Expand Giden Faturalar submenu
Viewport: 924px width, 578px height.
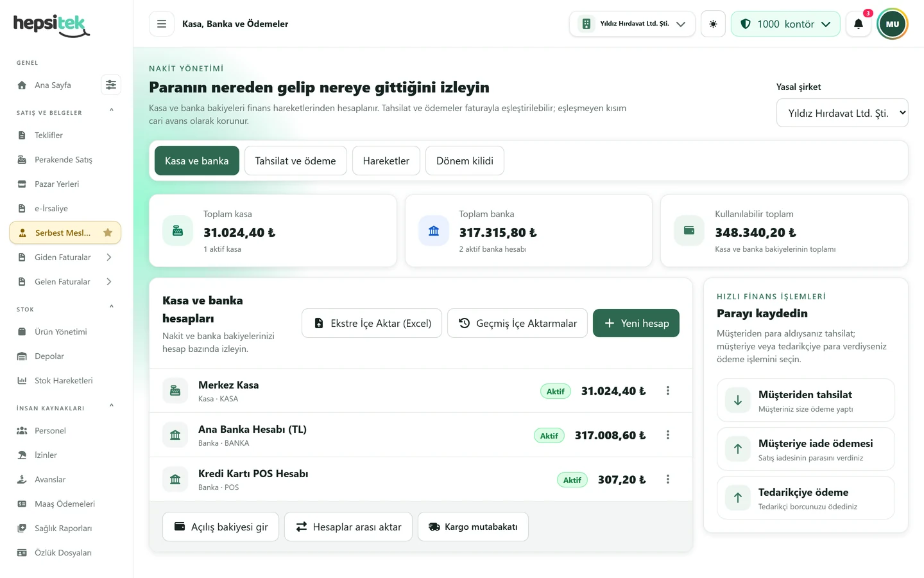(109, 257)
